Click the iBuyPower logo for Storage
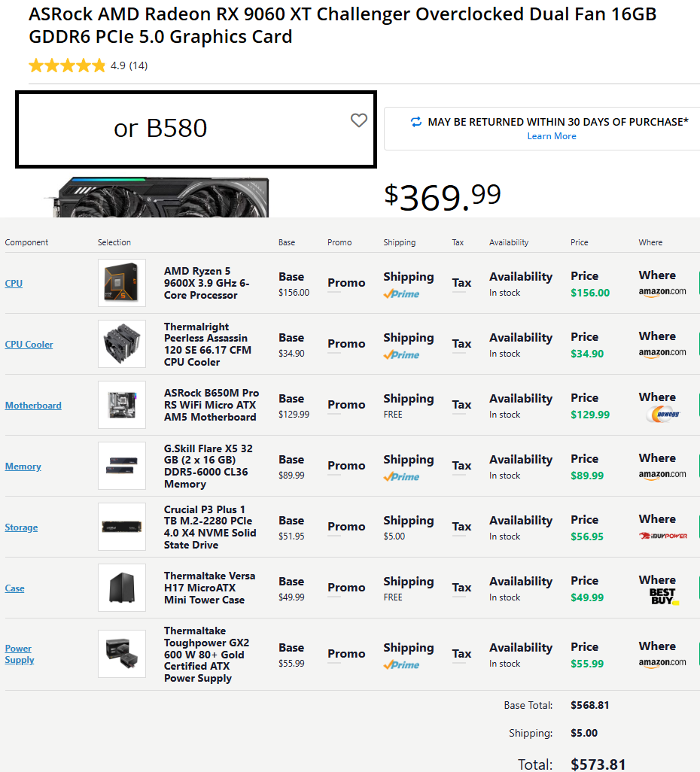The width and height of the screenshot is (700, 772). tap(663, 536)
